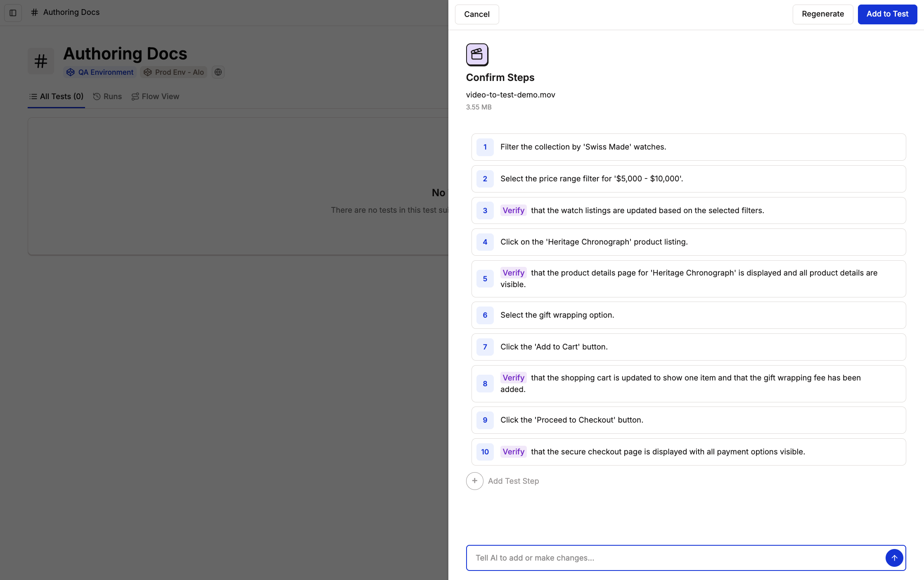
Task: Switch to the Runs tab
Action: tap(107, 97)
